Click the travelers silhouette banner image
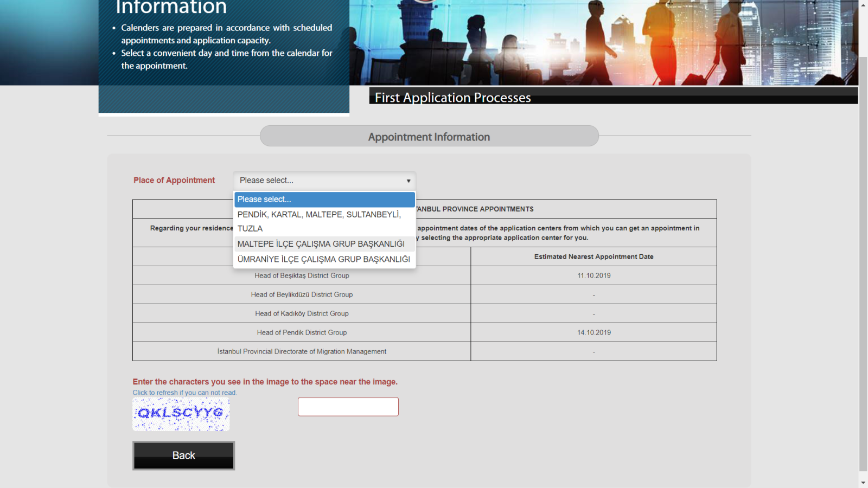Image resolution: width=868 pixels, height=488 pixels. [x=602, y=43]
